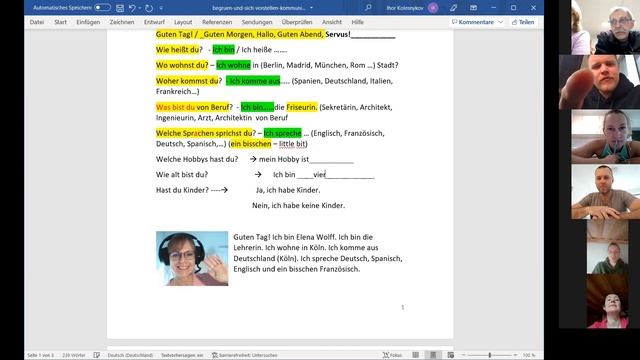Viewport: 640px width, 360px height.
Task: Click the zoom slider handle
Action: coord(490,355)
